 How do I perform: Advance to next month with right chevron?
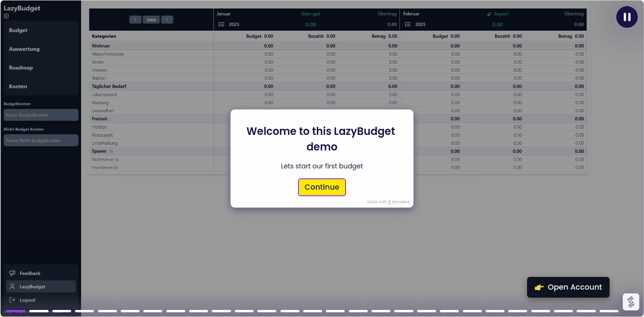167,20
